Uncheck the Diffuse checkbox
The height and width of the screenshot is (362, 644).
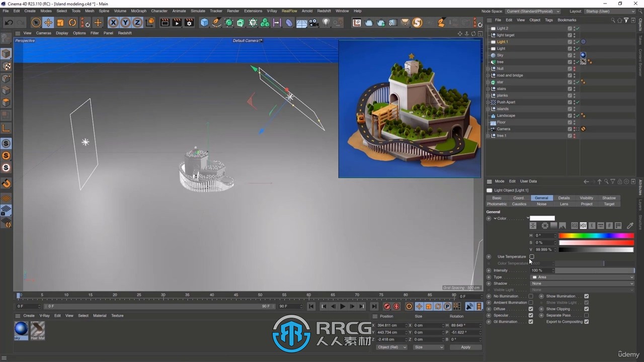pyautogui.click(x=530, y=309)
